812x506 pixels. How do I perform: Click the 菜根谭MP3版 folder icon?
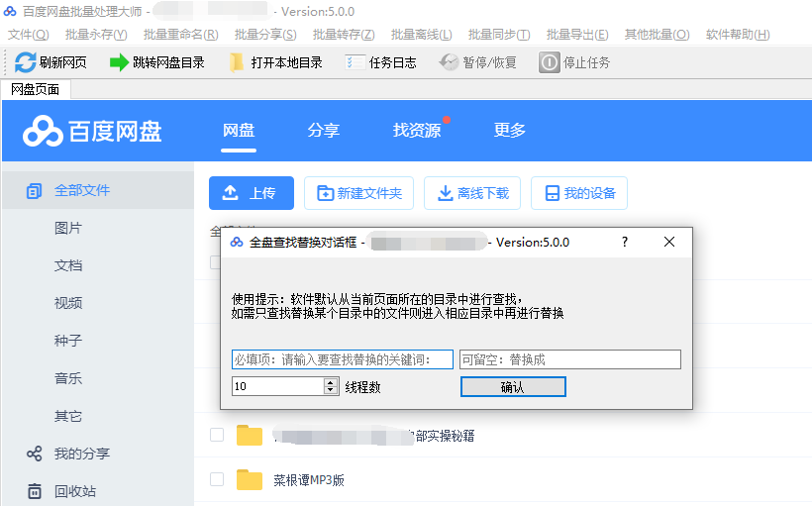250,479
